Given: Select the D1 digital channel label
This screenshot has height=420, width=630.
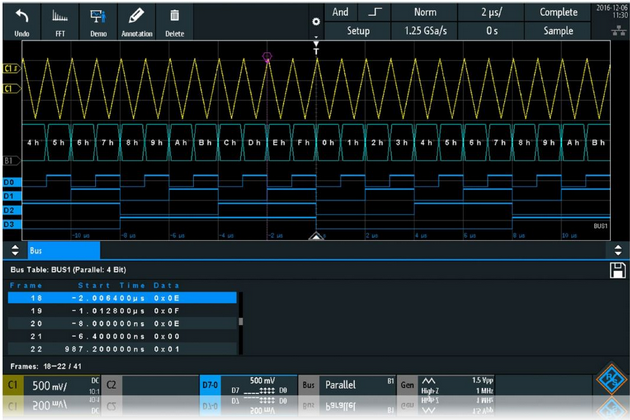Looking at the screenshot, I should click(x=10, y=196).
